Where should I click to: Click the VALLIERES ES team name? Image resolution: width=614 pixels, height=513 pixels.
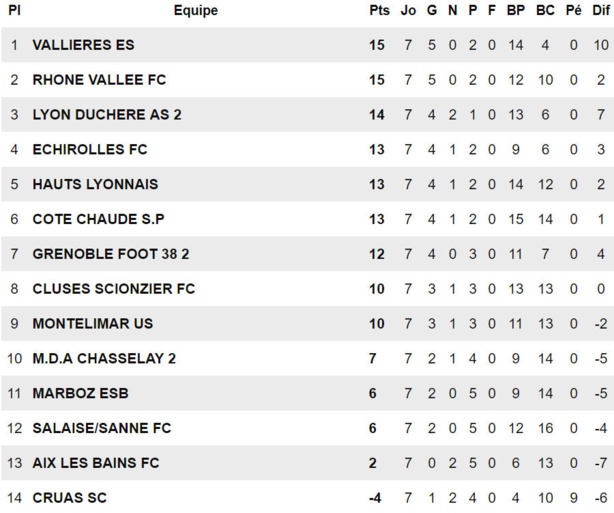click(83, 45)
